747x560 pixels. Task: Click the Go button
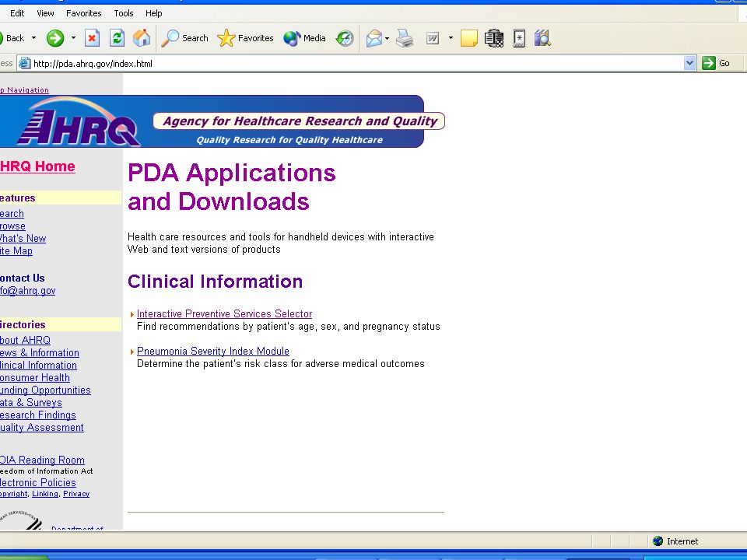pyautogui.click(x=717, y=63)
